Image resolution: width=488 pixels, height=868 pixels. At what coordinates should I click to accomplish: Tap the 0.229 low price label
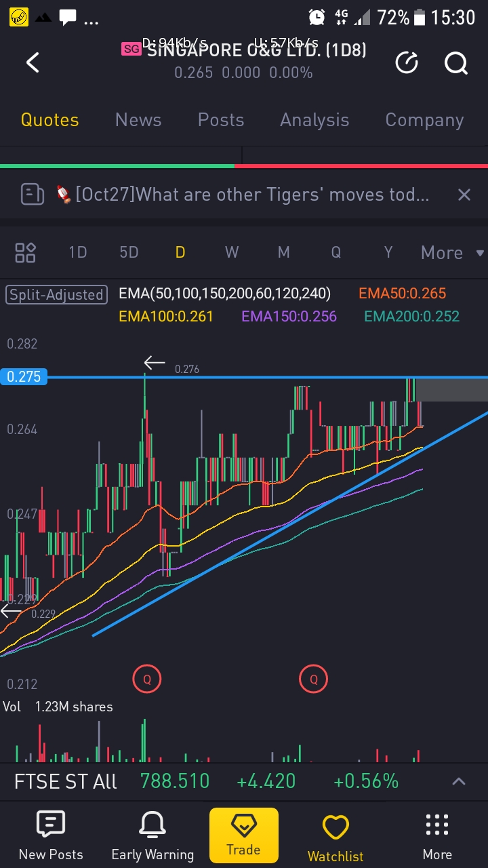43,614
